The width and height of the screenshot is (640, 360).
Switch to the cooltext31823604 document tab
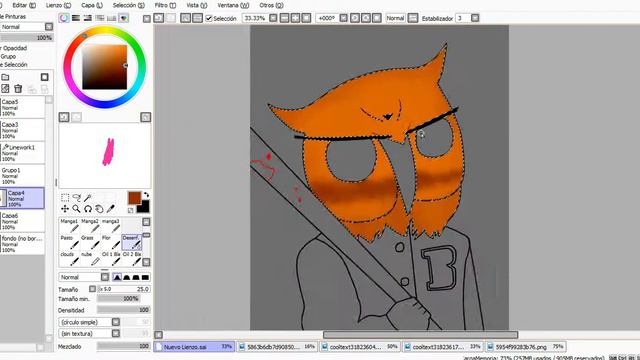(x=359, y=347)
